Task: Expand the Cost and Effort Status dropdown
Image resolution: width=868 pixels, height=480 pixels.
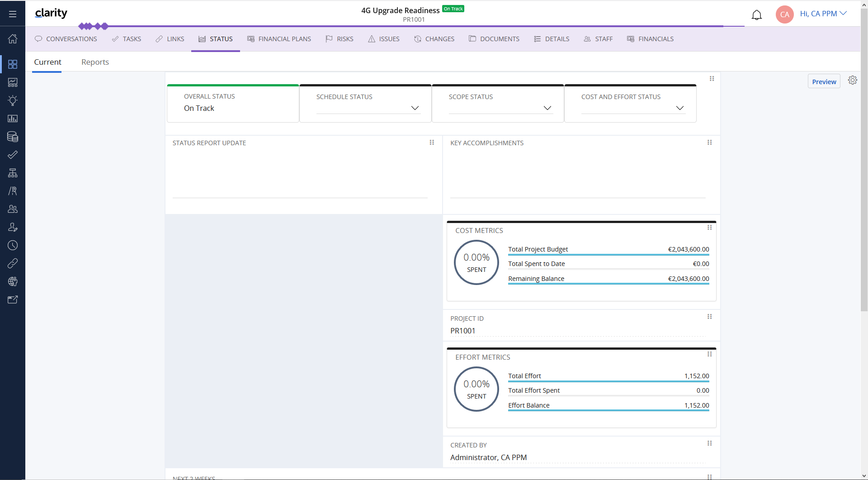Action: [679, 108]
